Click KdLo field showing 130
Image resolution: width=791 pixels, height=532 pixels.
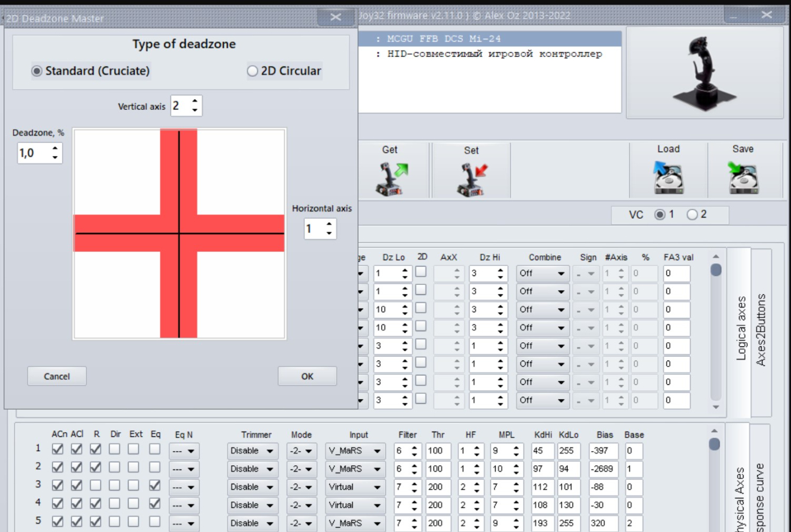(569, 505)
